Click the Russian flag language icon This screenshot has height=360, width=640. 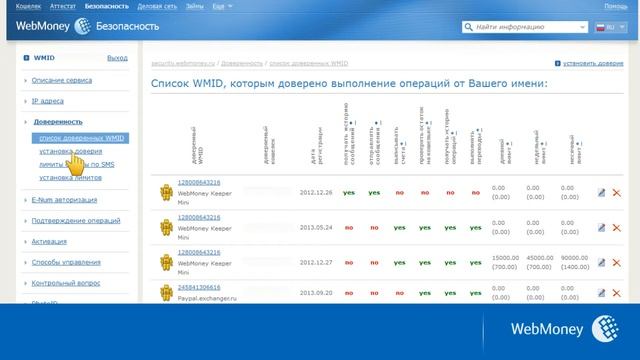tap(600, 27)
